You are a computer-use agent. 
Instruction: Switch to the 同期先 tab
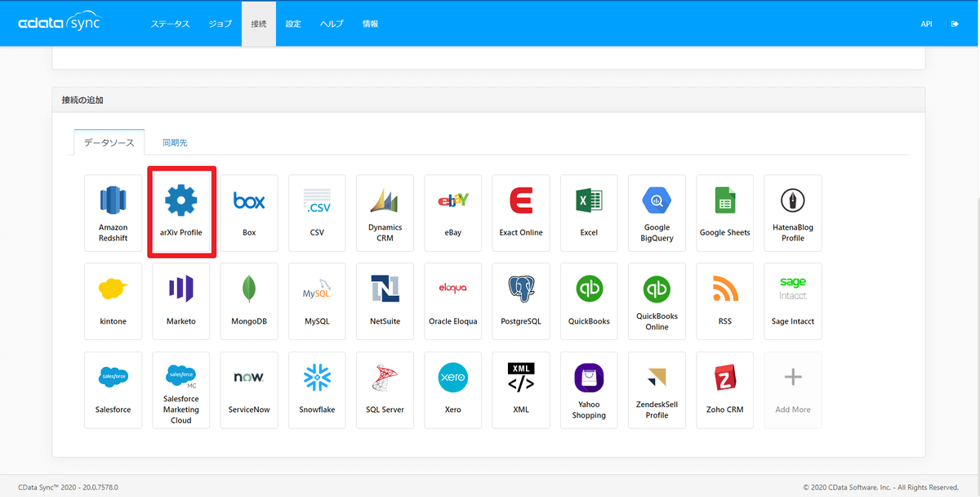coord(175,142)
